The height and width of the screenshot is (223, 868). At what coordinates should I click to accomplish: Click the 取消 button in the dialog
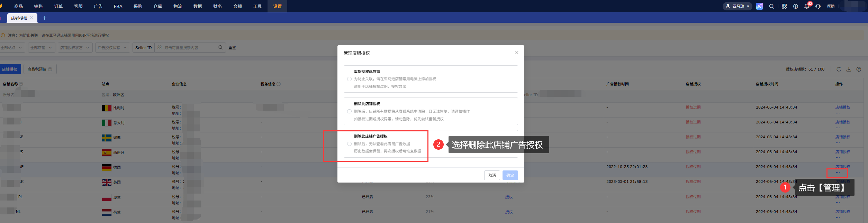click(x=492, y=175)
